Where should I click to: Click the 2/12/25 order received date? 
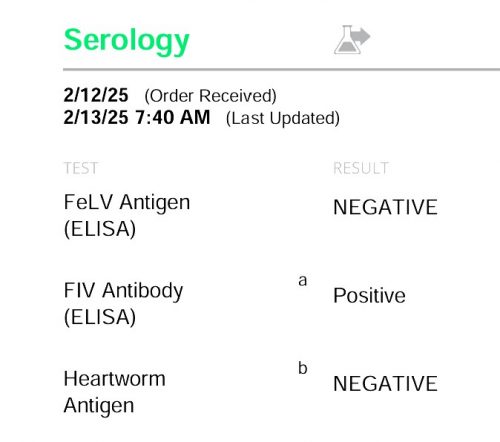[x=96, y=95]
